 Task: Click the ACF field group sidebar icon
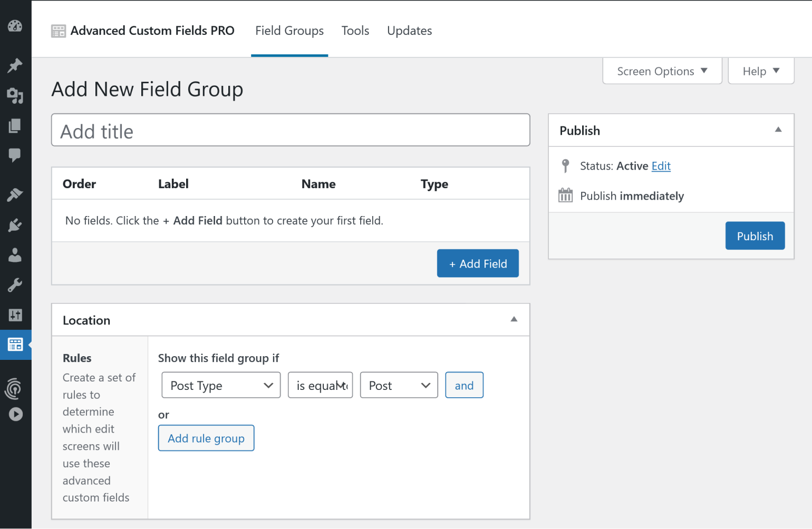coord(15,345)
